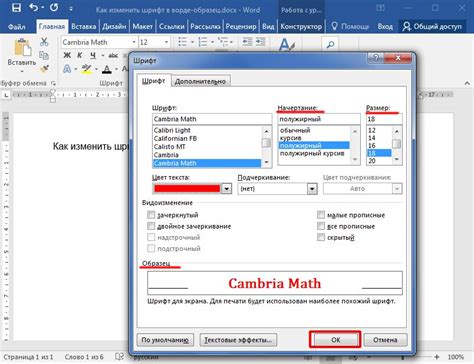Image resolution: width=474 pixels, height=364 pixels.
Task: Click the Paste clipboard icon
Action: point(23,48)
